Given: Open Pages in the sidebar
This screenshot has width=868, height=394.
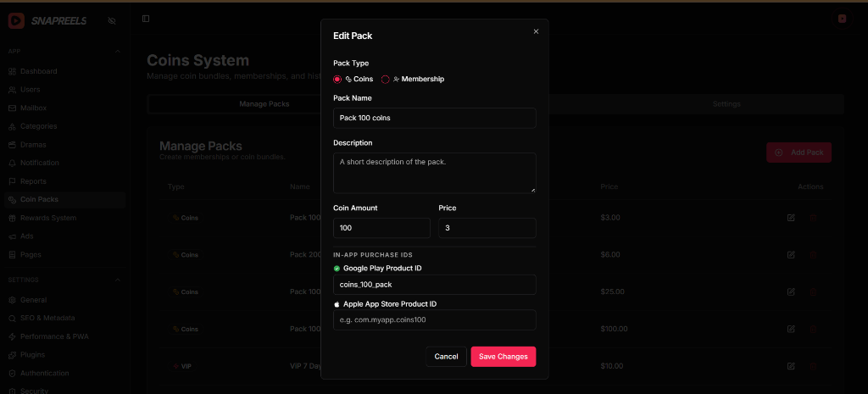Looking at the screenshot, I should pos(64,254).
